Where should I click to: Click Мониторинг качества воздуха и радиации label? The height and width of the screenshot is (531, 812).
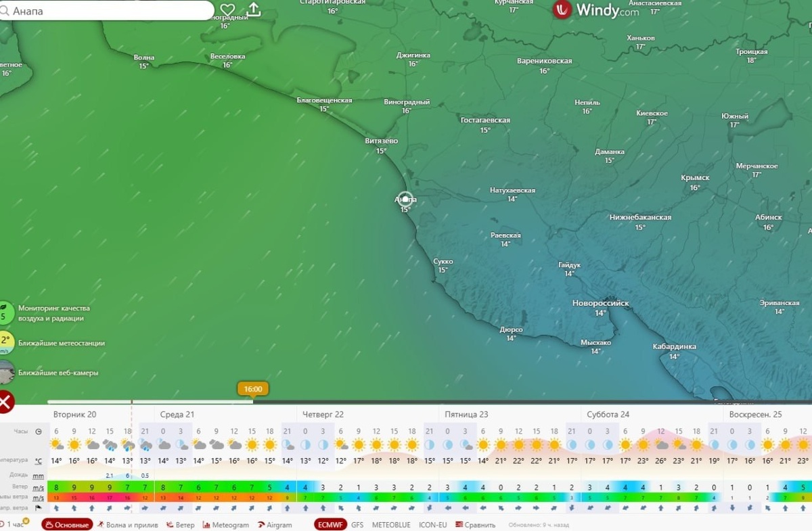53,313
